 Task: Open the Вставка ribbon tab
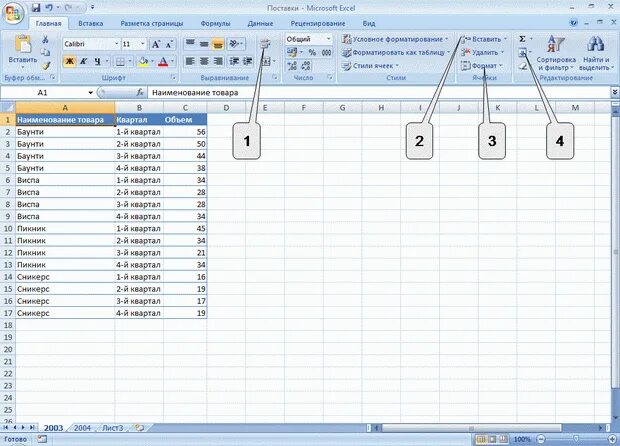click(x=91, y=23)
